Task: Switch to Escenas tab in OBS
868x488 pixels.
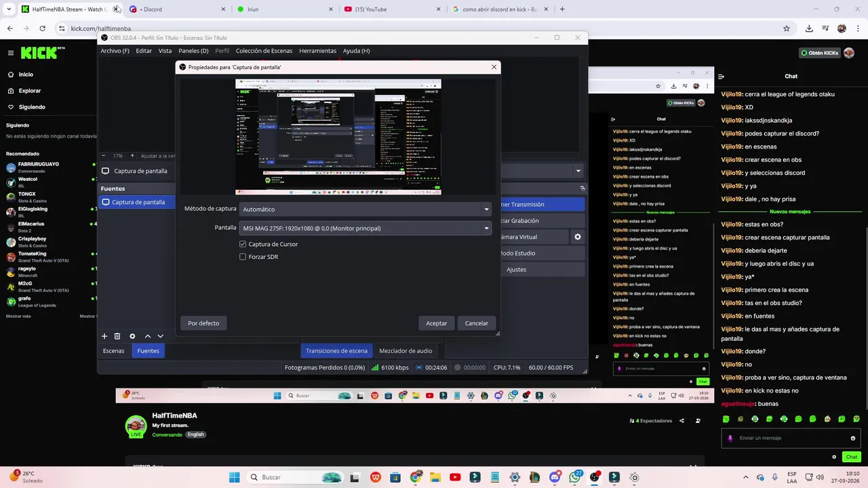Action: (x=113, y=350)
